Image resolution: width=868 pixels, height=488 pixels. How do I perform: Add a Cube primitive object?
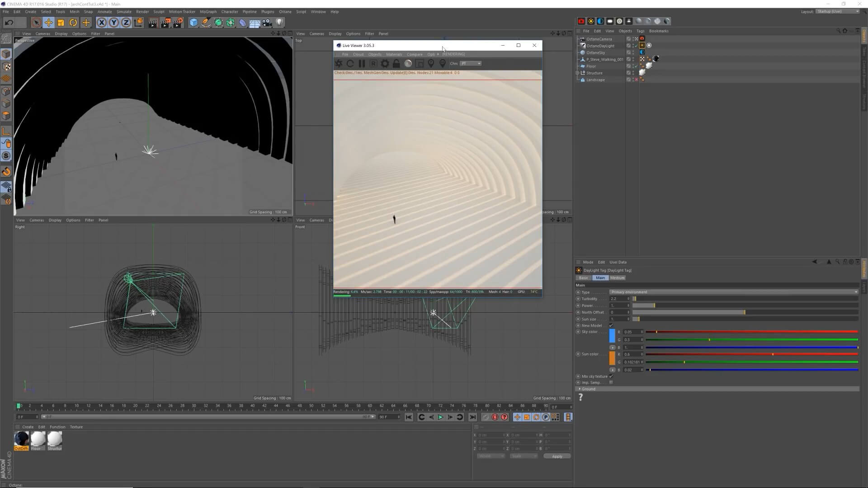point(193,23)
